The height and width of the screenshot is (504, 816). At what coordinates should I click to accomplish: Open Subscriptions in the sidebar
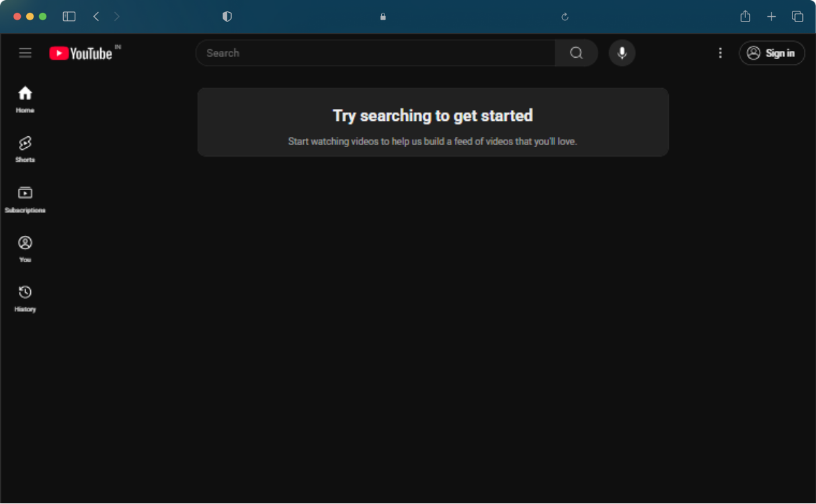pyautogui.click(x=25, y=199)
